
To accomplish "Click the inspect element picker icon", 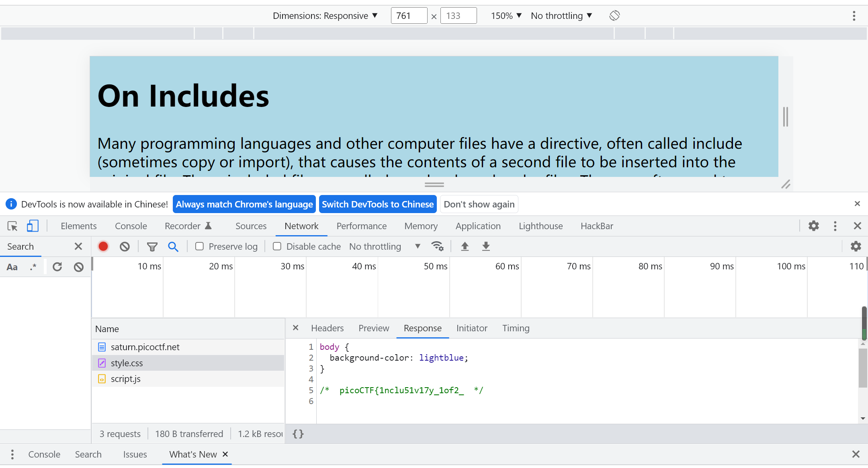I will point(12,226).
